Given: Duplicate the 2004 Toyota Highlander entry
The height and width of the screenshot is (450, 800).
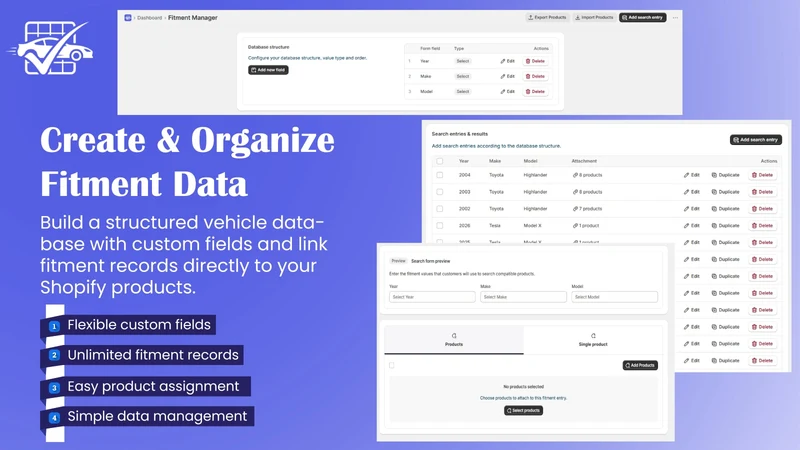Looking at the screenshot, I should click(726, 175).
